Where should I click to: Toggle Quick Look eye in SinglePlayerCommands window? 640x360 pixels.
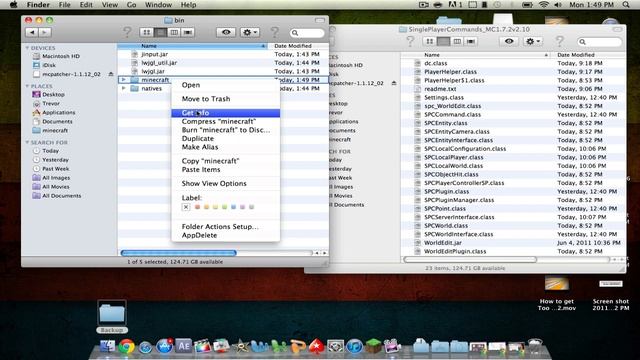(x=509, y=41)
